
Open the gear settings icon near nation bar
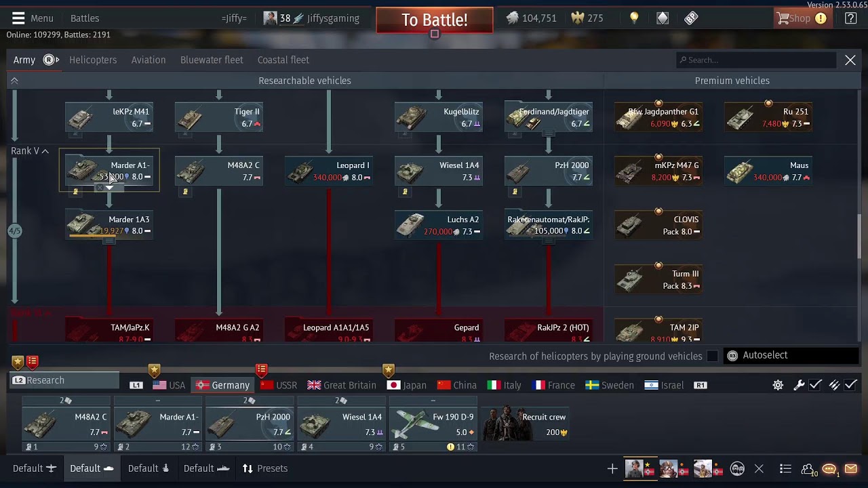778,385
